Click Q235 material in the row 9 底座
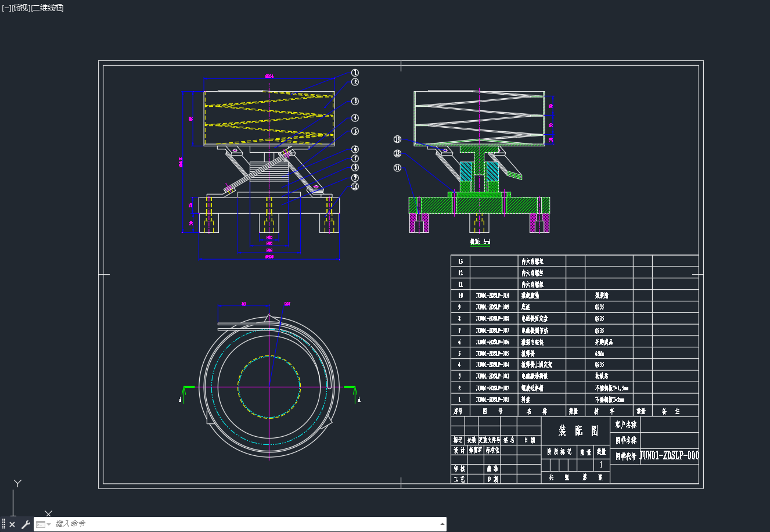The image size is (770, 532). 600,307
